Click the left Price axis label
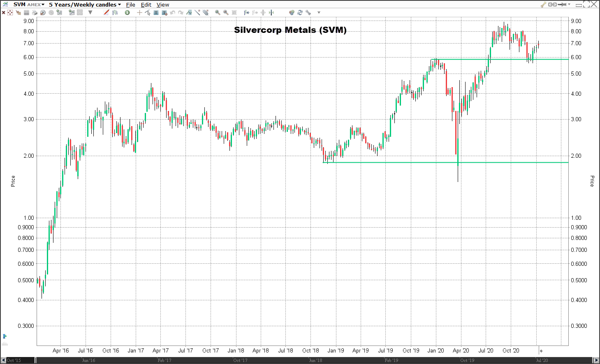This screenshot has width=600, height=364. pyautogui.click(x=13, y=181)
